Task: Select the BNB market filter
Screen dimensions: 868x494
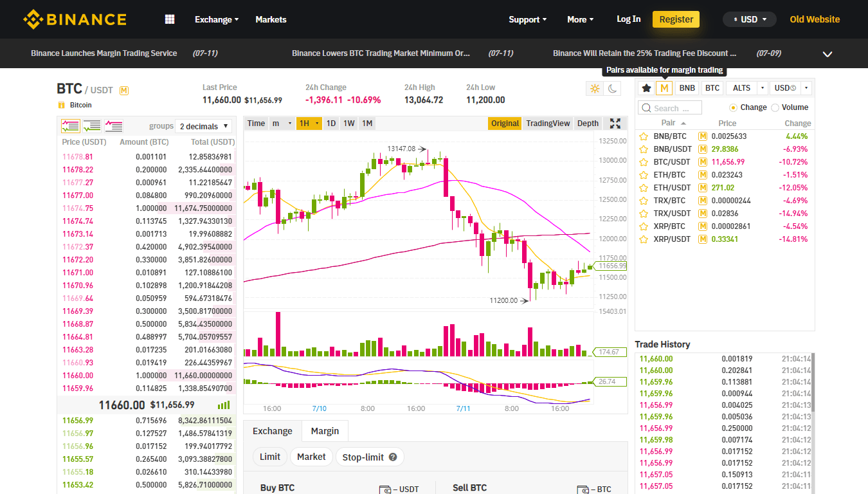Action: (687, 88)
